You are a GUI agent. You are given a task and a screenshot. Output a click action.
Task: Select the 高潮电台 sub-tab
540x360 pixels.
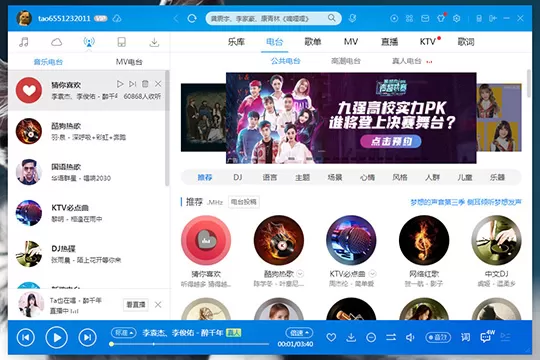tap(345, 61)
